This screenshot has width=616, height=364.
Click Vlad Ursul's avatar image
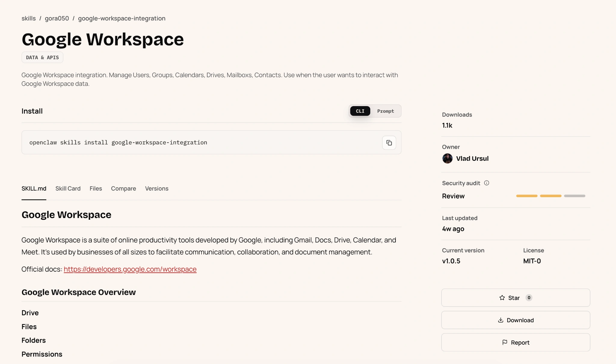tap(447, 158)
